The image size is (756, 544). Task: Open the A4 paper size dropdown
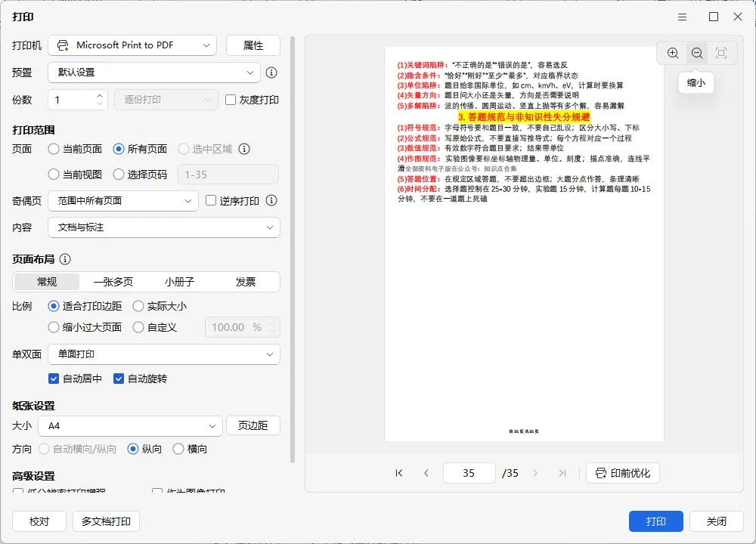[x=130, y=426]
